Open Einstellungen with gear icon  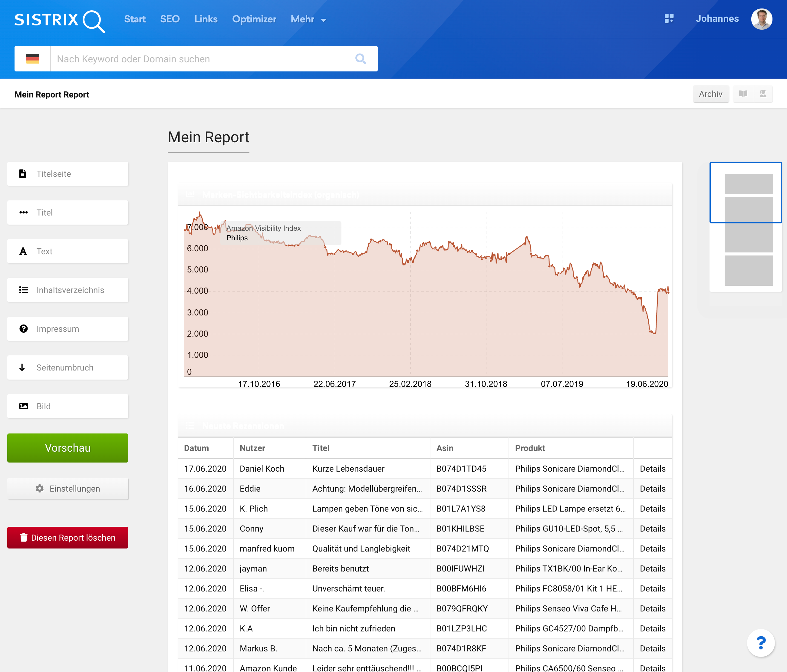pyautogui.click(x=68, y=489)
